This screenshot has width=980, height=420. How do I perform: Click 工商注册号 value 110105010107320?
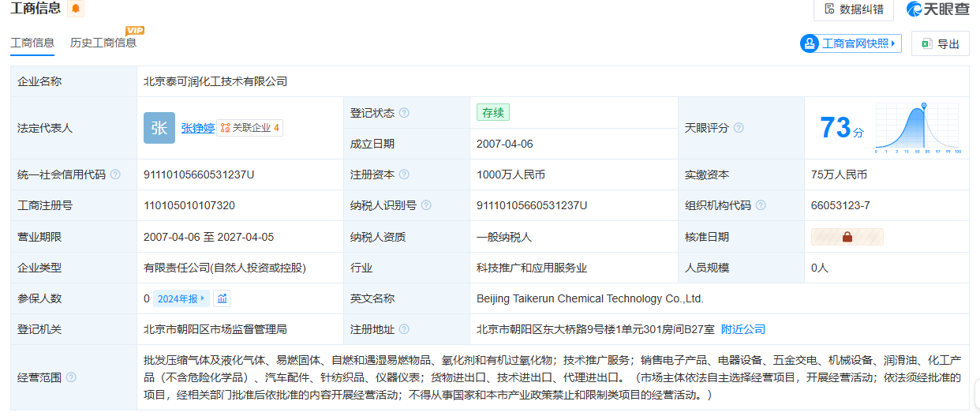pyautogui.click(x=189, y=205)
